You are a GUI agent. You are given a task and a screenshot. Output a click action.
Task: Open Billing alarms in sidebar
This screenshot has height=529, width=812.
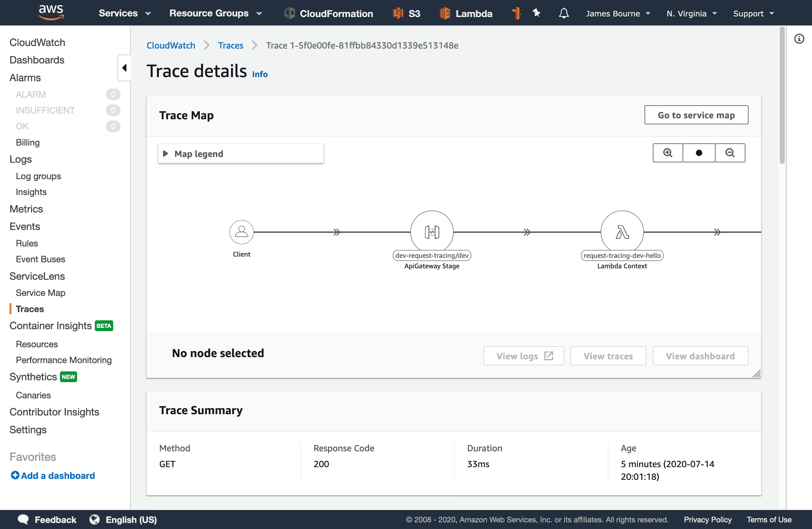coord(28,142)
